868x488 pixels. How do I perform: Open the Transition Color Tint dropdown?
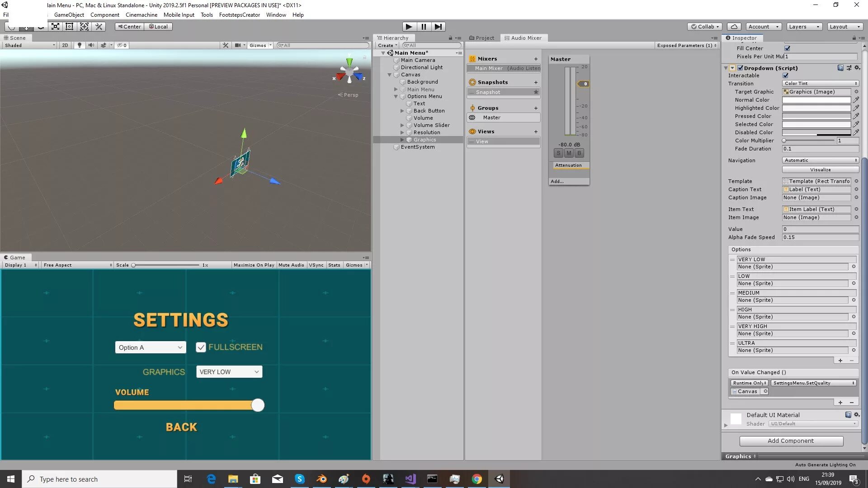[820, 84]
